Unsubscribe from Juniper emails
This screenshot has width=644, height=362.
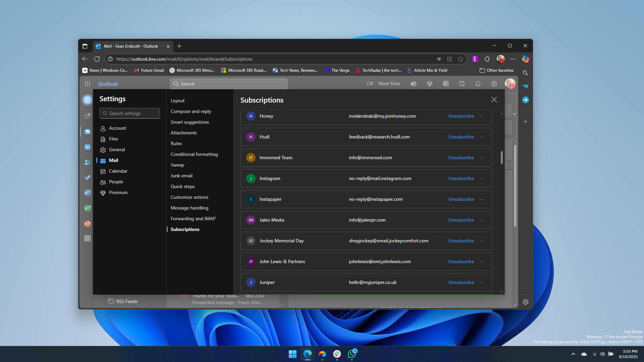point(461,282)
